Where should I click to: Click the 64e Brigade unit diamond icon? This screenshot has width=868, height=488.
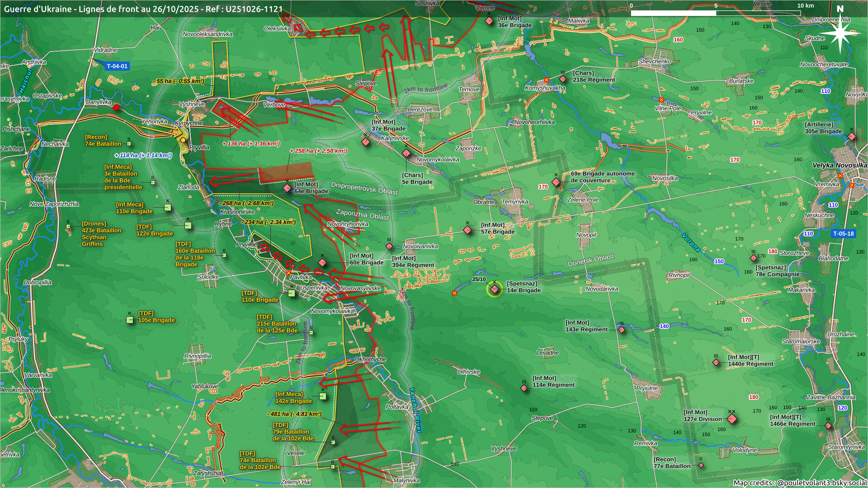point(287,188)
